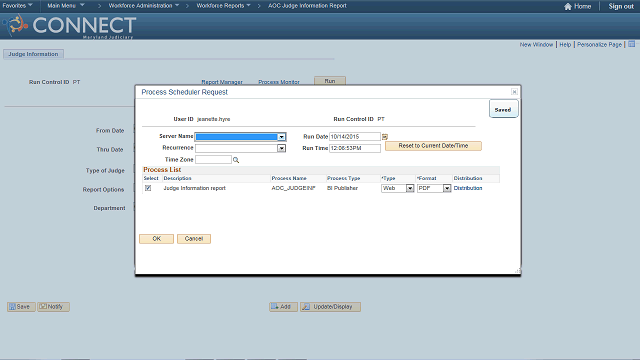Open the Type dropdown showing Web
Image resolution: width=640 pixels, height=360 pixels.
410,188
